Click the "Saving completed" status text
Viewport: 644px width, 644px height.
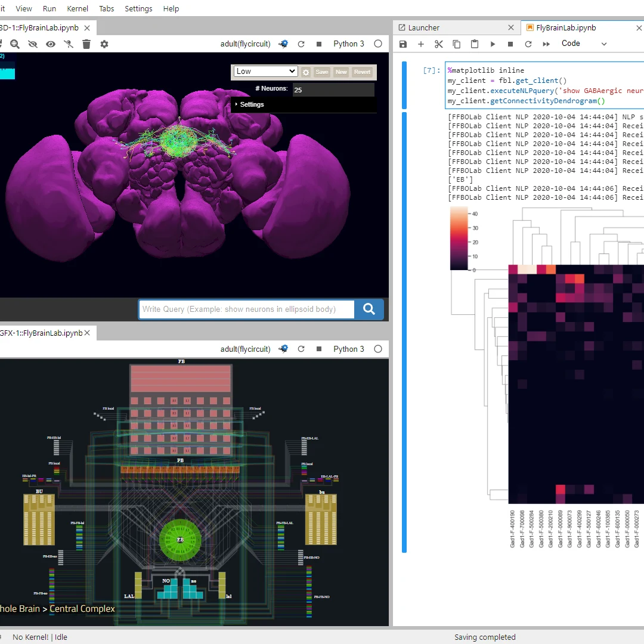point(485,637)
